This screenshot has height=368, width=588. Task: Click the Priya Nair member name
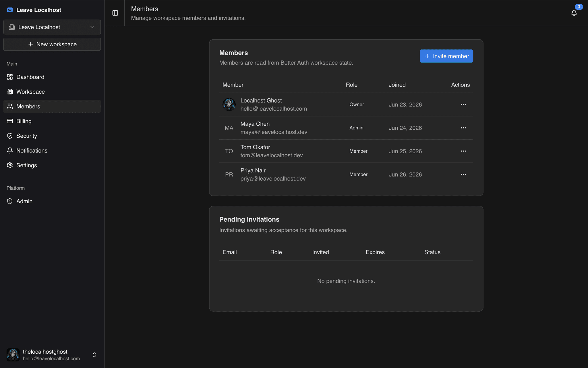coord(253,170)
